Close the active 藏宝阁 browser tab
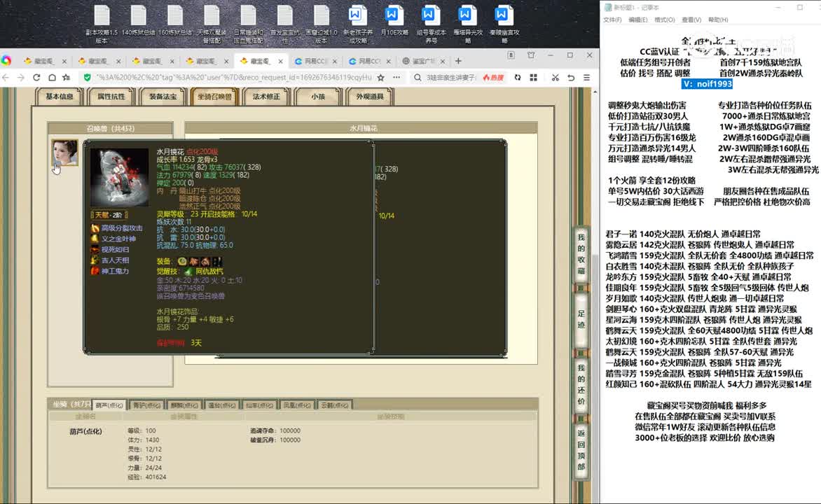This screenshot has width=821, height=504. point(281,61)
